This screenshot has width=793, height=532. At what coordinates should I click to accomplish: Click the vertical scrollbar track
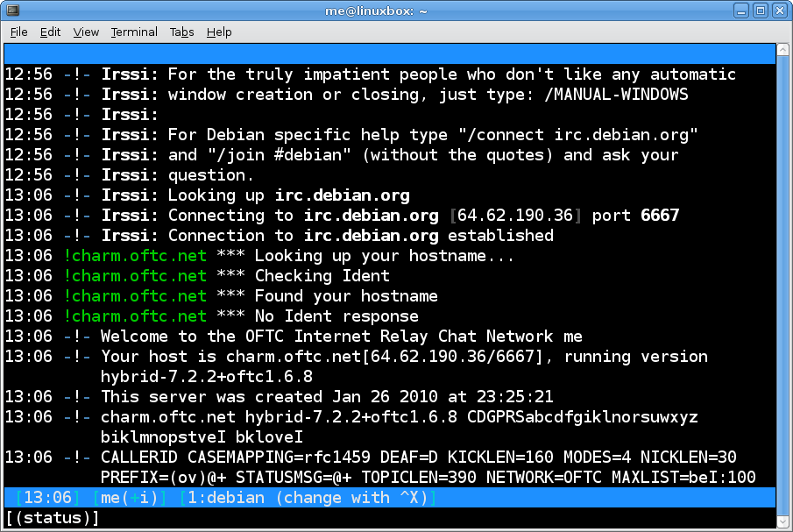(782, 285)
